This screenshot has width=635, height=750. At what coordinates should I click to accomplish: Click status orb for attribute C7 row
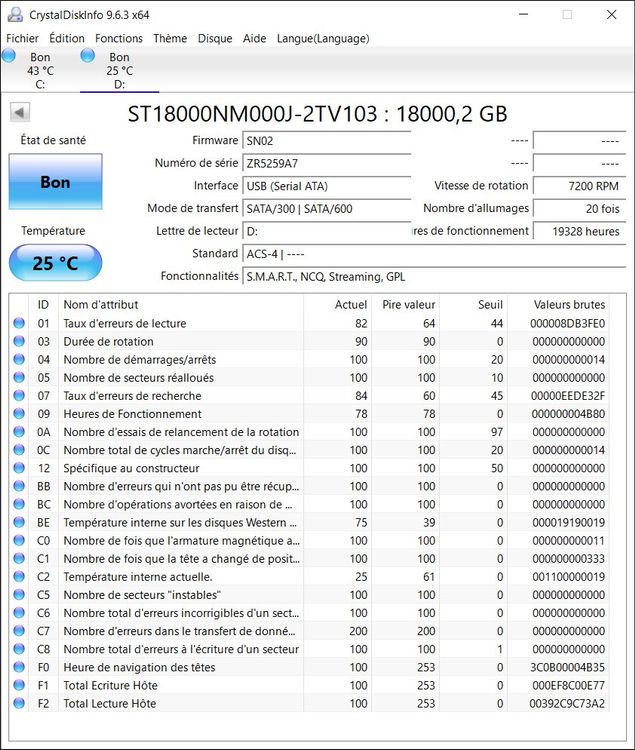tap(19, 631)
